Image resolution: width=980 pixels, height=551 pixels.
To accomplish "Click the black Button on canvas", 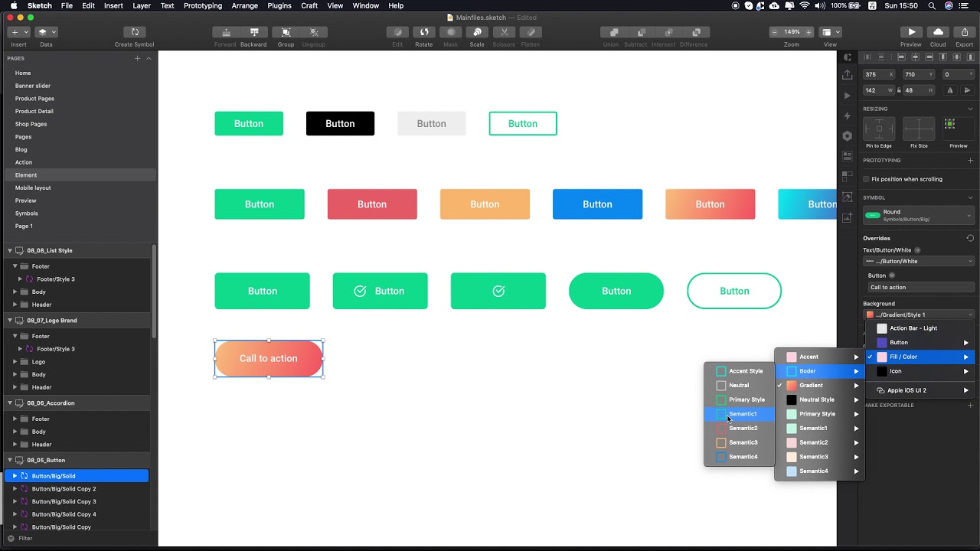I will point(340,123).
